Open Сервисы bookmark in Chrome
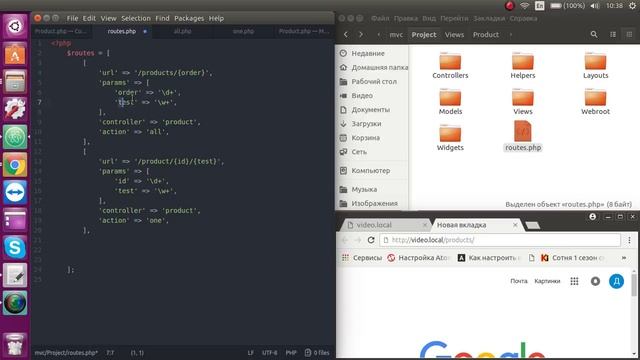The width and height of the screenshot is (640, 360). 362,258
